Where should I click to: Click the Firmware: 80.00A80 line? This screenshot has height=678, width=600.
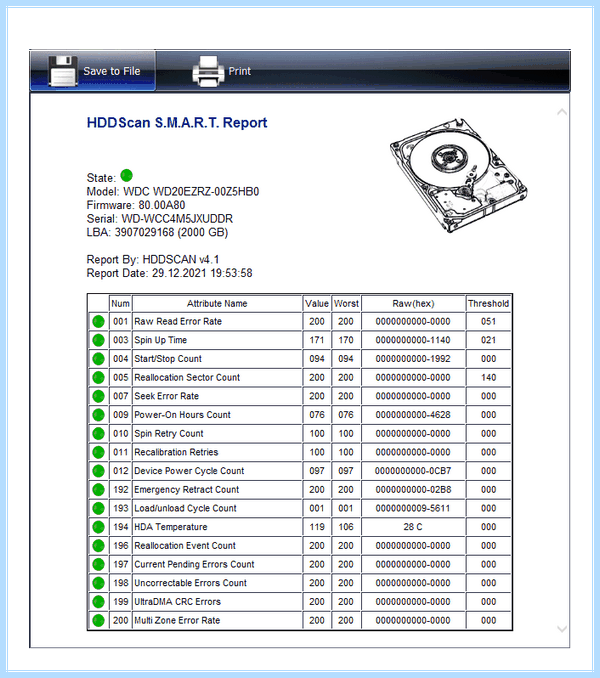pyautogui.click(x=136, y=205)
